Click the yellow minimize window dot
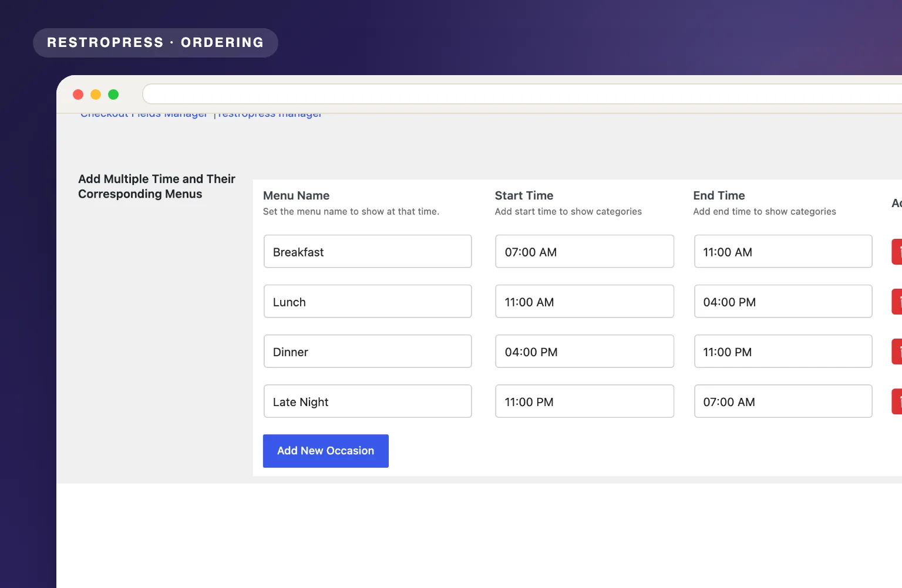The image size is (902, 588). click(96, 94)
